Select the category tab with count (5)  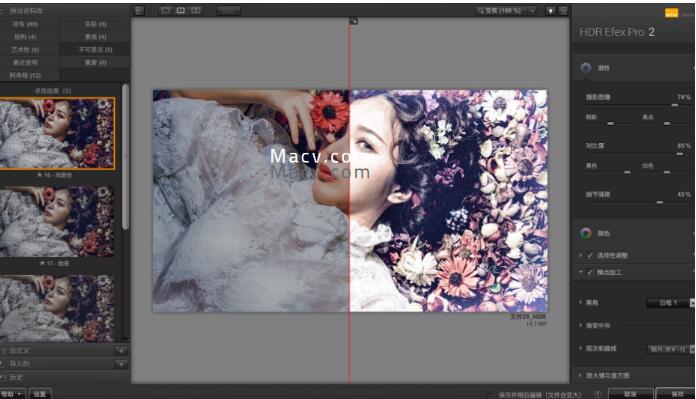pos(95,49)
